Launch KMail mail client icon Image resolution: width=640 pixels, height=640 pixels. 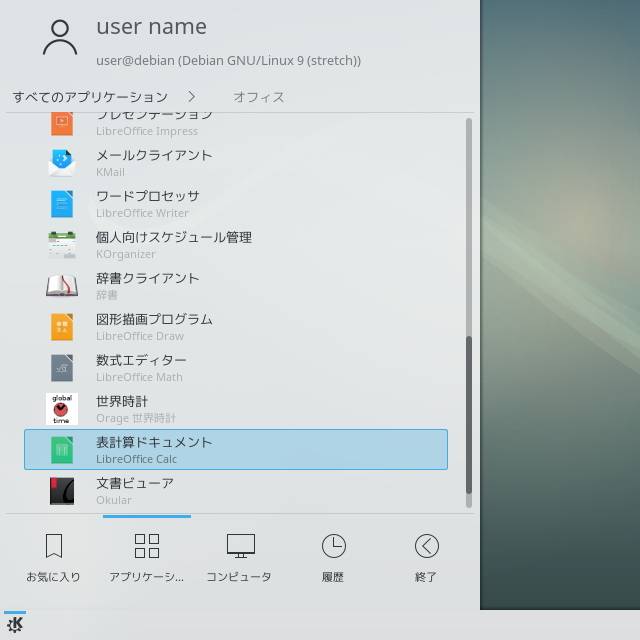(x=62, y=163)
